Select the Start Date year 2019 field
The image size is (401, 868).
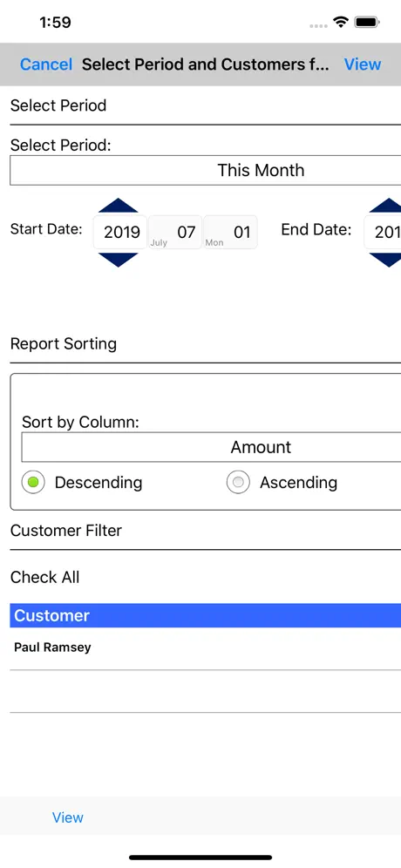tap(120, 232)
